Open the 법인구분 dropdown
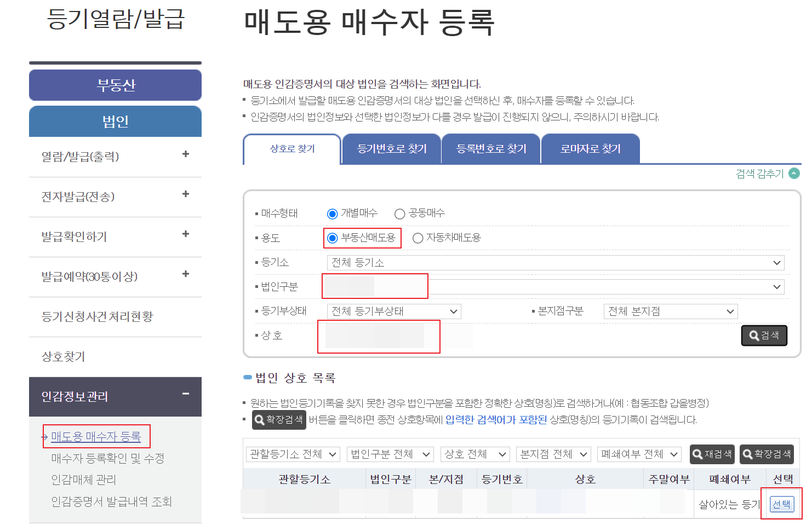 556,287
